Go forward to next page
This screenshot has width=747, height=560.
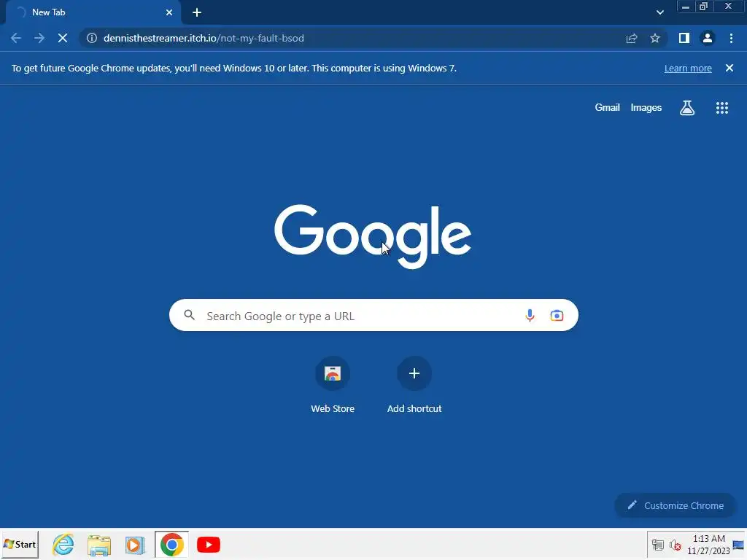tap(39, 38)
